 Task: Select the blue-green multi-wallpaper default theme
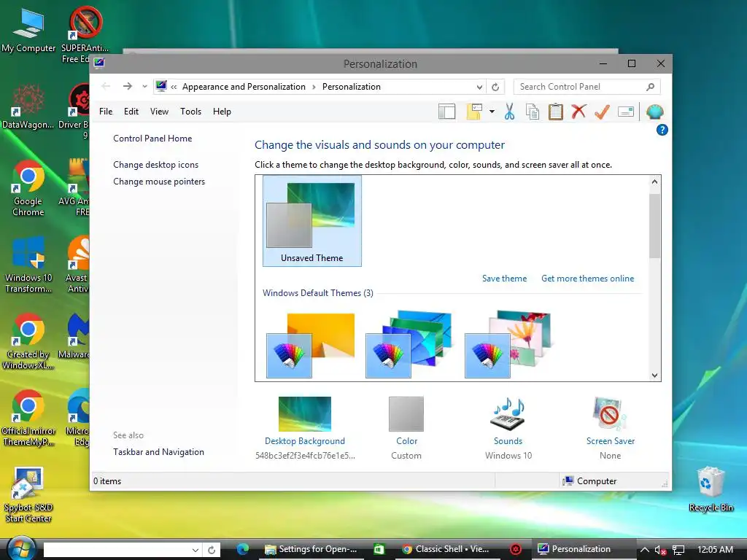point(409,344)
